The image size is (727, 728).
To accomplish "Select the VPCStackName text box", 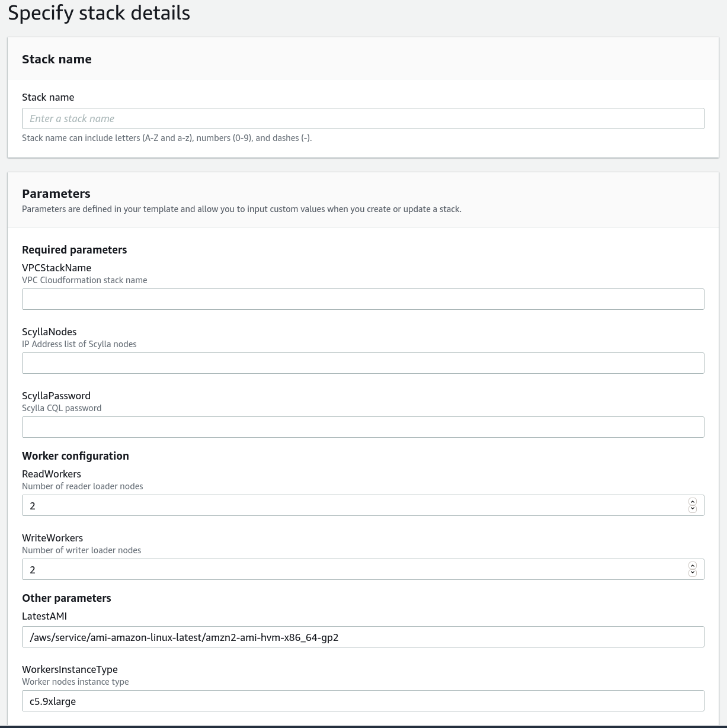I will [363, 299].
